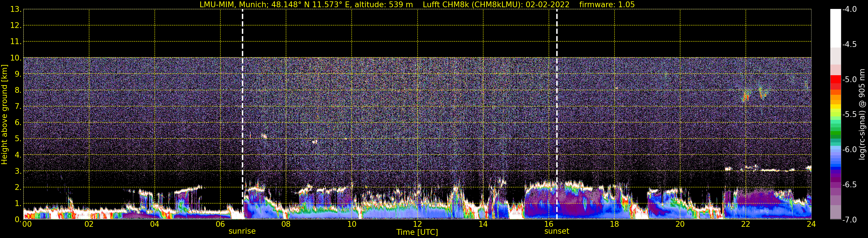Click the red region of the colorbar

(836, 82)
